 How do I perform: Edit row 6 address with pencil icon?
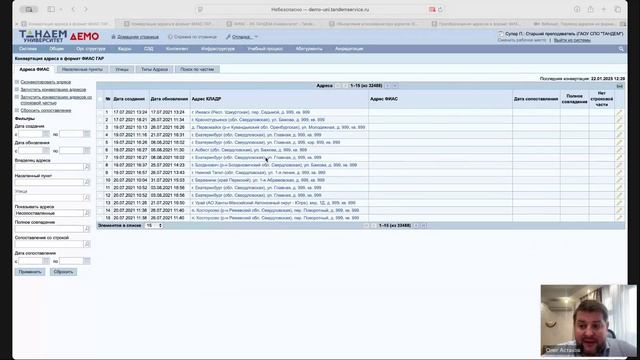[x=619, y=150]
